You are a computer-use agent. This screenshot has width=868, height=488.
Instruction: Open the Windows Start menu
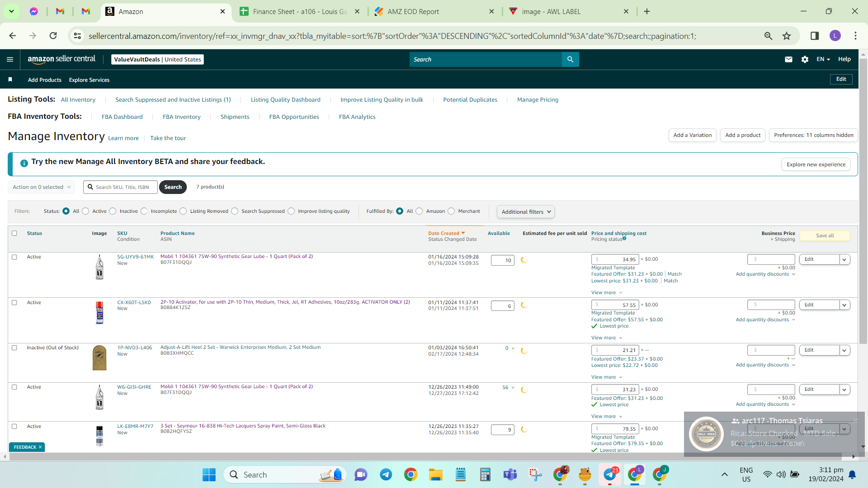tap(209, 474)
